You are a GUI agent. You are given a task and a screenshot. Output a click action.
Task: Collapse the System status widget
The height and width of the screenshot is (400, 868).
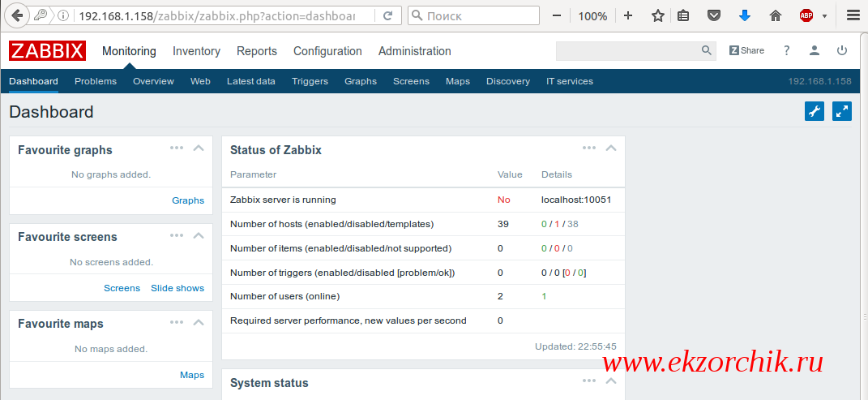tap(610, 381)
